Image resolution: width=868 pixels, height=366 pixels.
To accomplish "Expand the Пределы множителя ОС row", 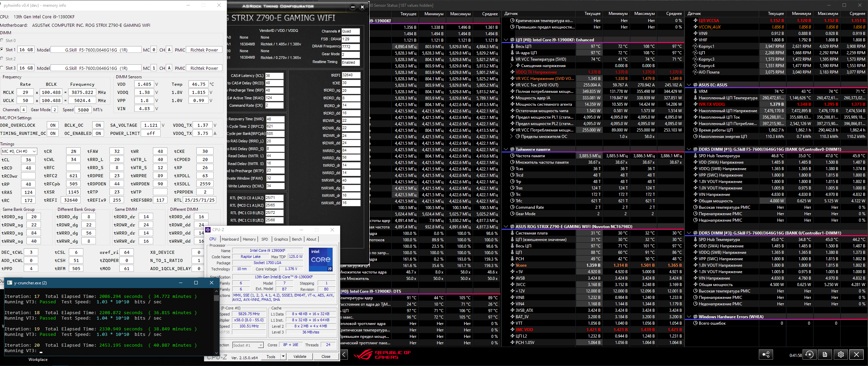I will click(511, 137).
